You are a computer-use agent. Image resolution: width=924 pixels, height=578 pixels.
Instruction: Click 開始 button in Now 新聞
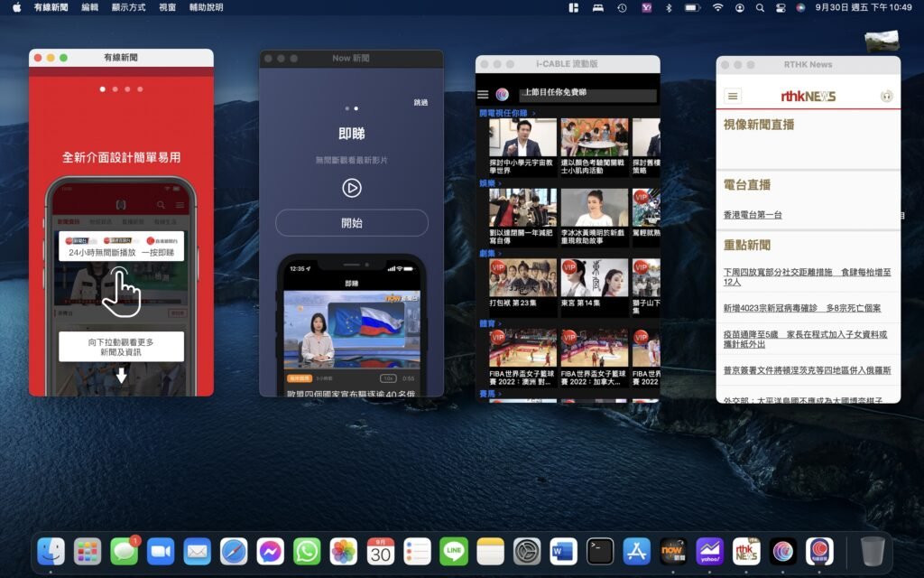(x=352, y=223)
